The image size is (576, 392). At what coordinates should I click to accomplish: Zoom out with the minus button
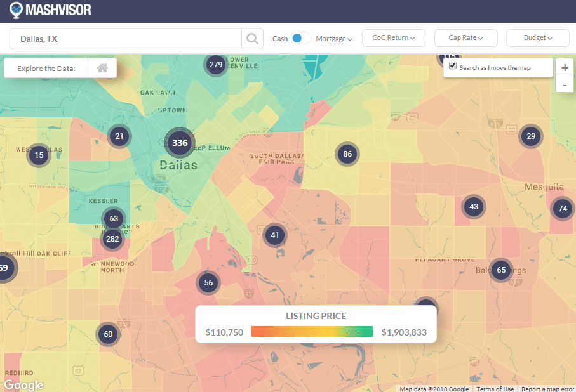(x=565, y=84)
